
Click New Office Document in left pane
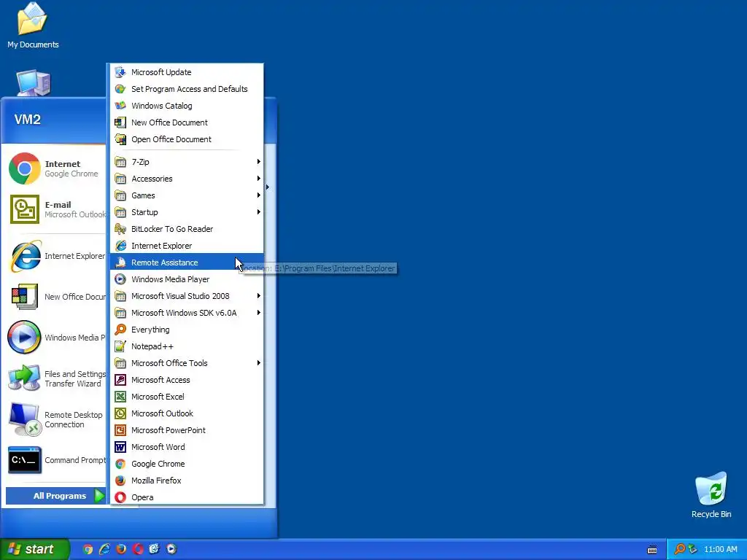(55, 297)
